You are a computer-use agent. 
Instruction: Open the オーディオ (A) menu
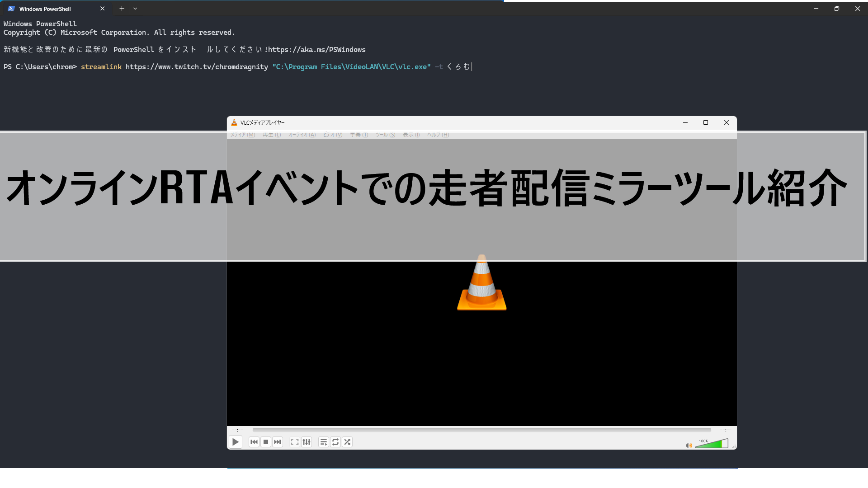302,135
